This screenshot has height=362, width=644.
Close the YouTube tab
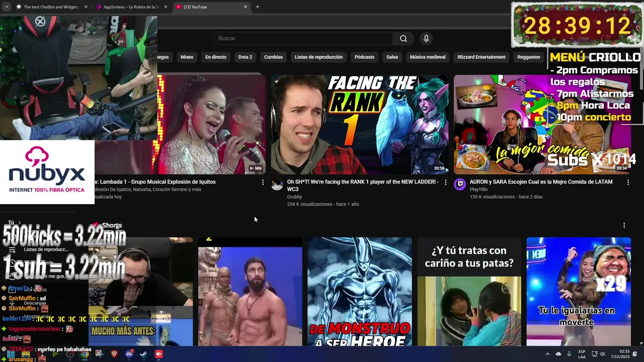[246, 7]
